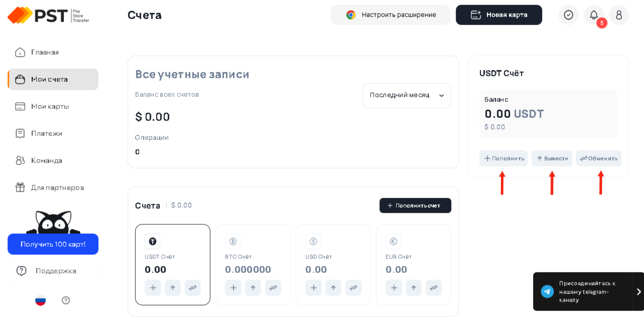Viewport: 644px width, 320px height.
Task: Click the user profile icon
Action: click(x=619, y=15)
